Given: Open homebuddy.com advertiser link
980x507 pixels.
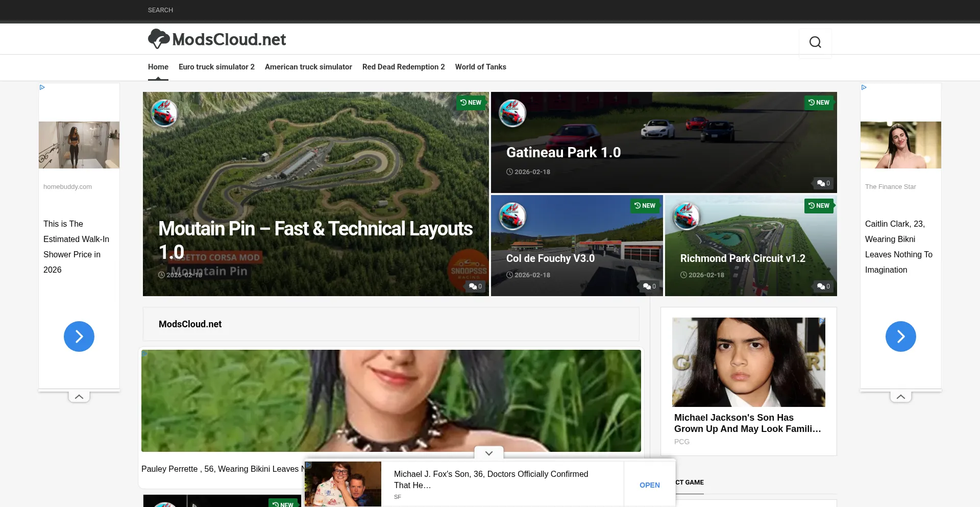Looking at the screenshot, I should tap(67, 187).
